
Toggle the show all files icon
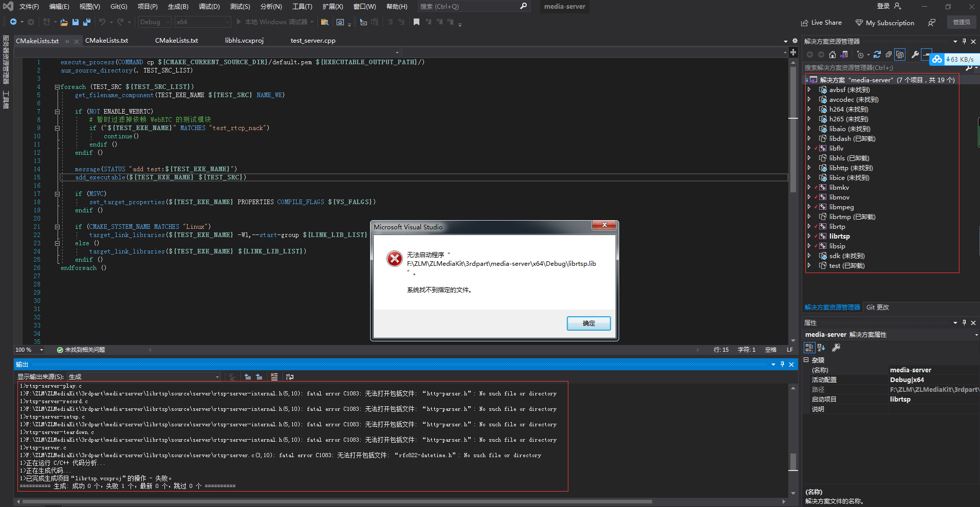click(900, 55)
